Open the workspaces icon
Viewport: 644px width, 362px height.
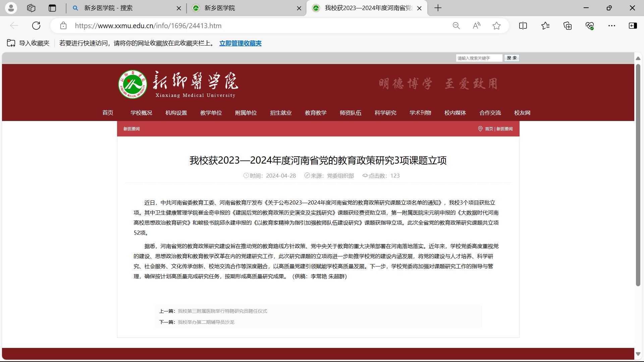click(31, 8)
